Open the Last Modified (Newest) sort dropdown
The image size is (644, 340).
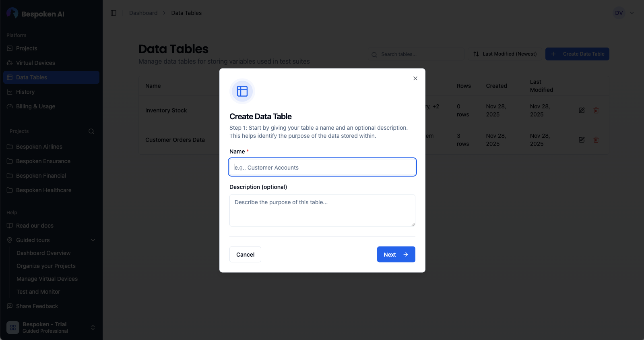coord(505,54)
